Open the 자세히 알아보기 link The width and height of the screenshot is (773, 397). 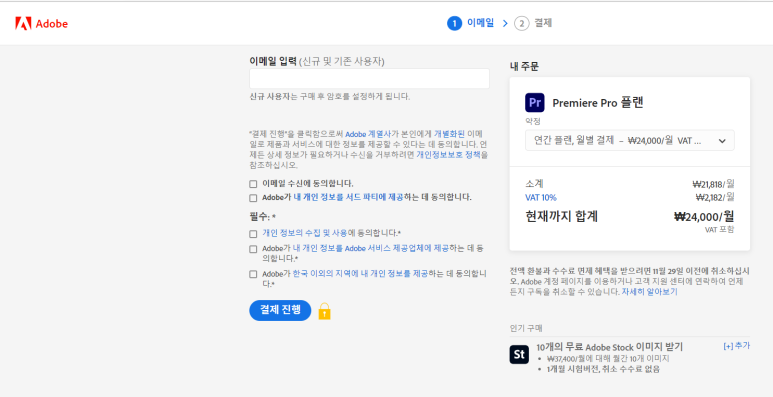coord(649,292)
